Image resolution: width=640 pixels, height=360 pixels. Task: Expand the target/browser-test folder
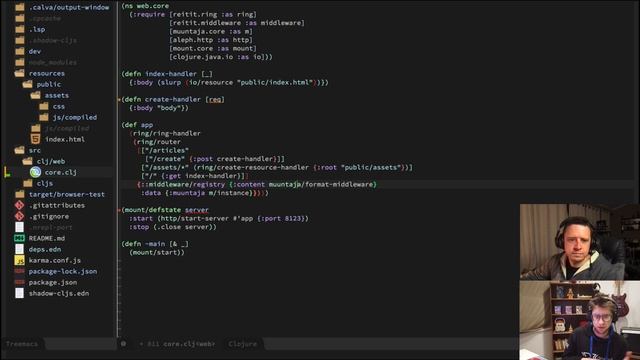(67, 194)
